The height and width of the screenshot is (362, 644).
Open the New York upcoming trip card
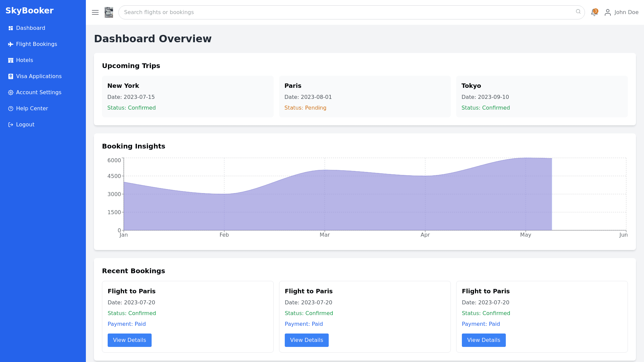(188, 97)
